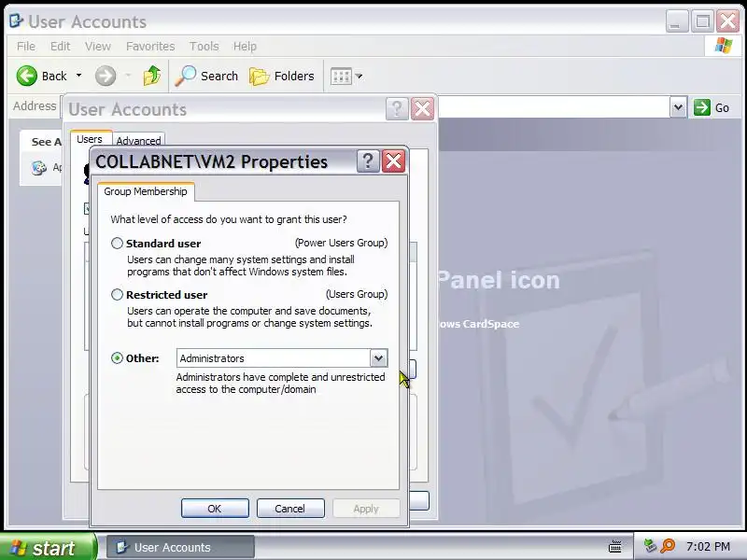This screenshot has height=560, width=747.
Task: Click the icon in See Also panel
Action: [x=38, y=168]
